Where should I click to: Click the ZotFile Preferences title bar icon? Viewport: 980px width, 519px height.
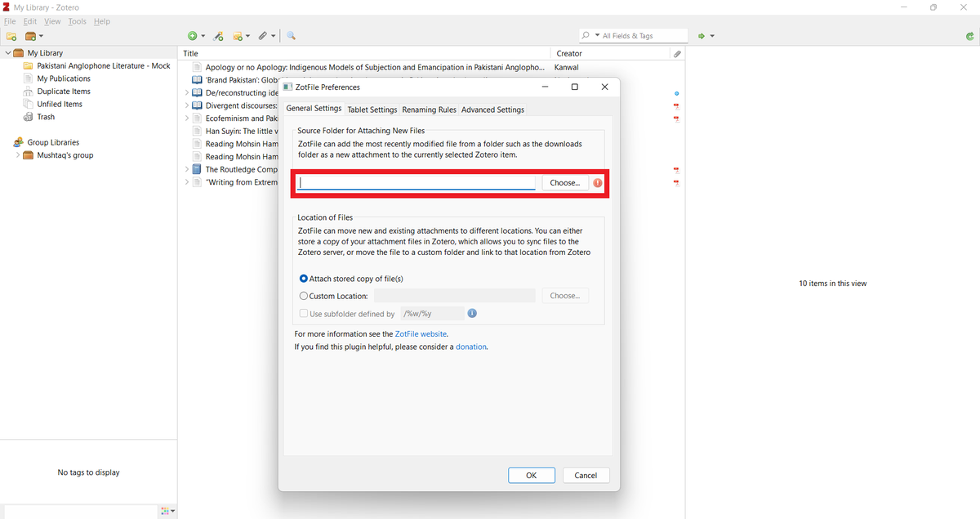point(287,87)
